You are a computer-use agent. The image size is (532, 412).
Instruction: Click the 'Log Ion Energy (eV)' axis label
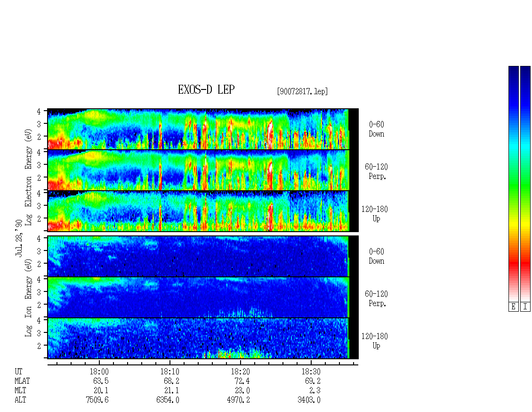click(29, 298)
